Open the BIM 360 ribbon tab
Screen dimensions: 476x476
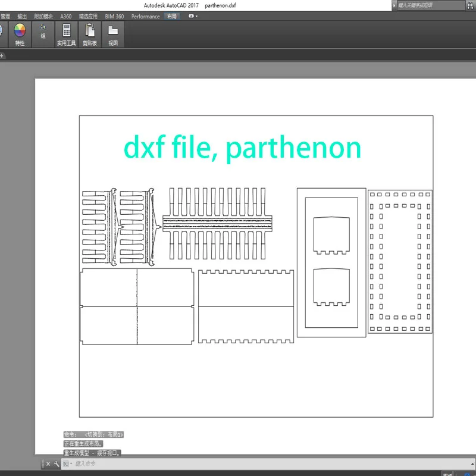point(114,16)
